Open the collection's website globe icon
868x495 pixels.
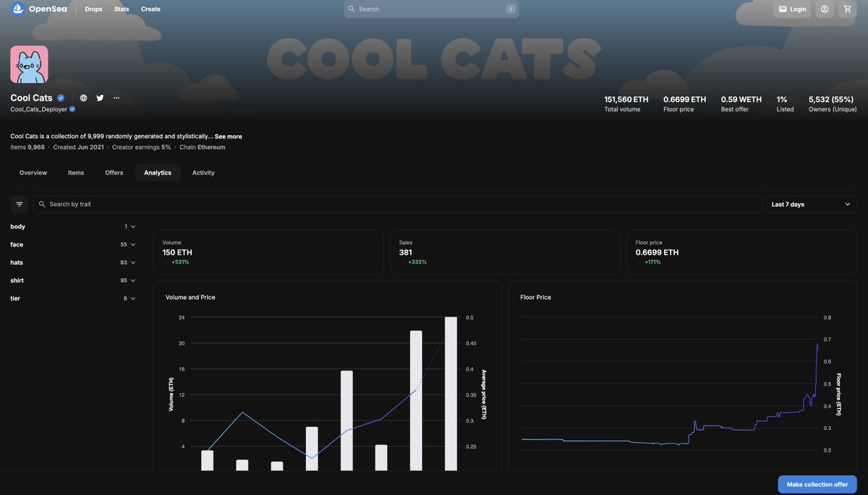[82, 98]
